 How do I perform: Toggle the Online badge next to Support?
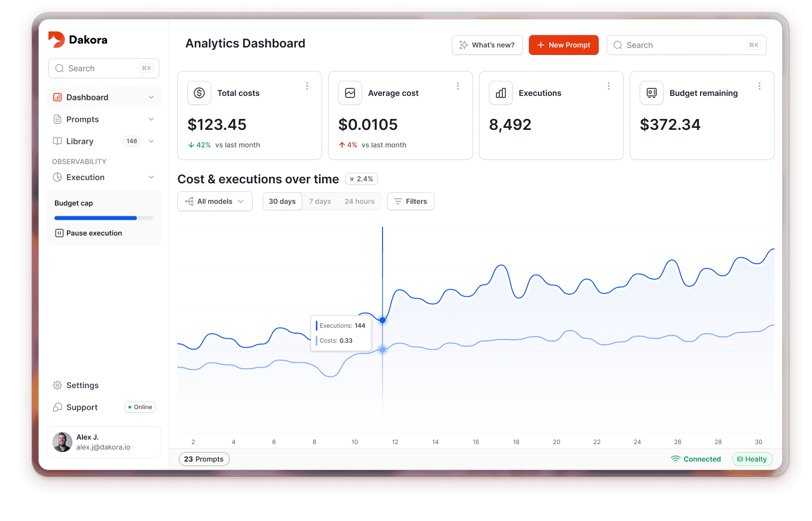pyautogui.click(x=140, y=407)
